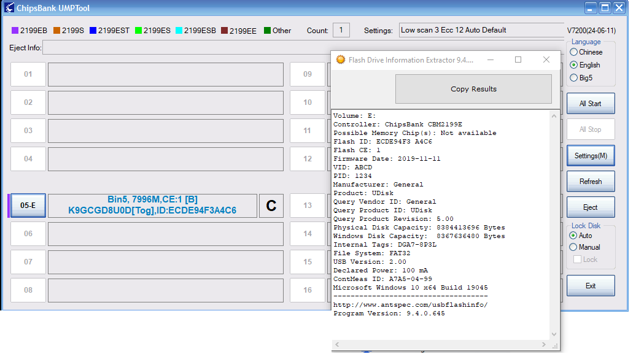Click the vertical scrollbar up arrow in extractor
This screenshot has width=644, height=354.
(x=554, y=116)
